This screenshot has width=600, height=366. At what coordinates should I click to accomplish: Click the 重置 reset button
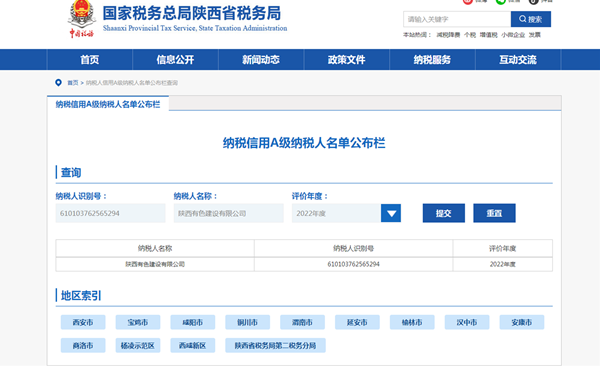click(494, 213)
